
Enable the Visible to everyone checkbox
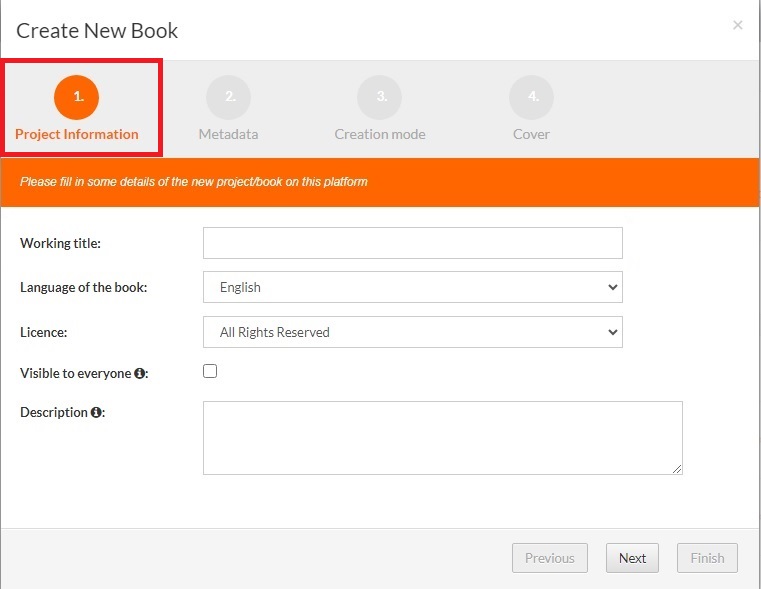tap(210, 371)
